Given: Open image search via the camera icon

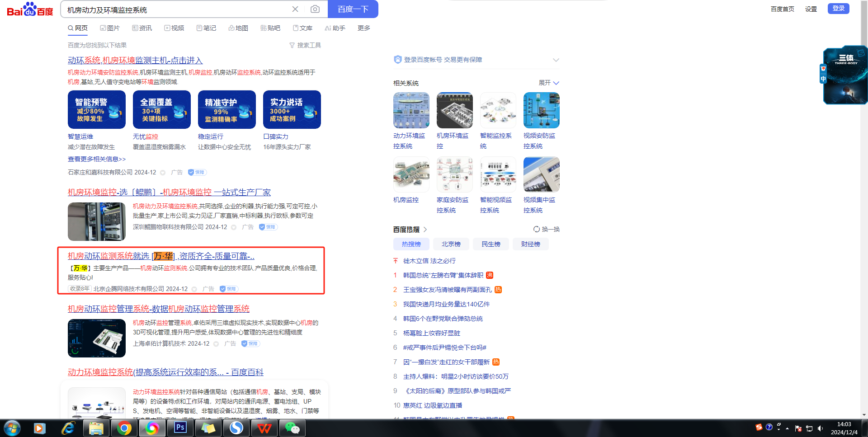Looking at the screenshot, I should (x=315, y=9).
